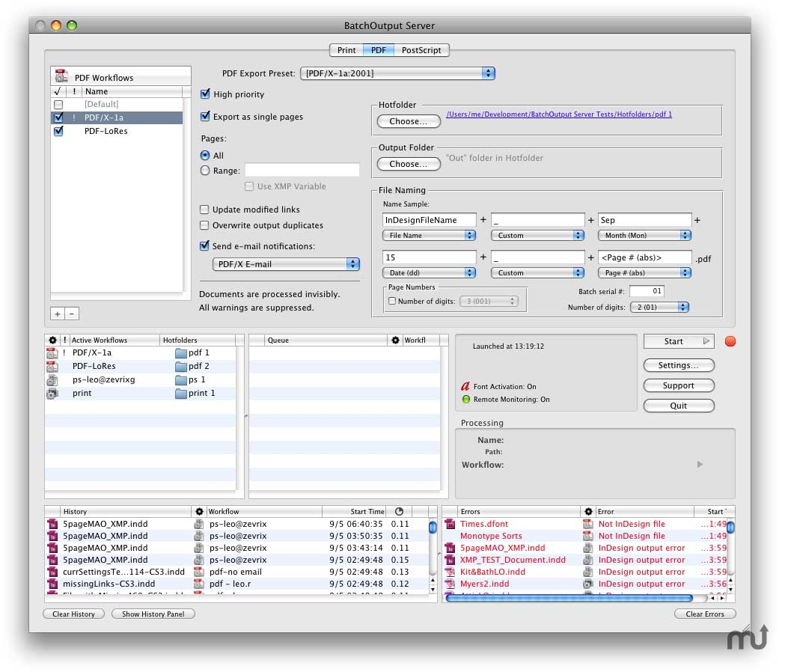
Task: Click the print workflow printer icon
Action: (52, 394)
